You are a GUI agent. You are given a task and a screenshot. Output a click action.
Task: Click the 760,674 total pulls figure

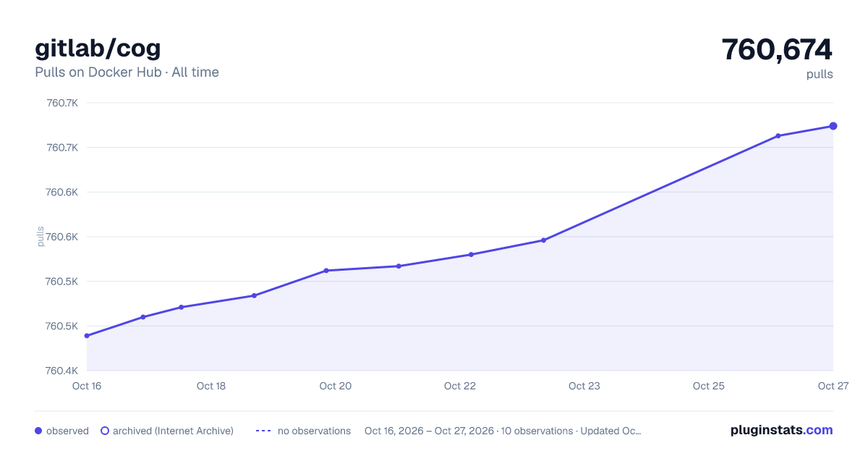(777, 50)
